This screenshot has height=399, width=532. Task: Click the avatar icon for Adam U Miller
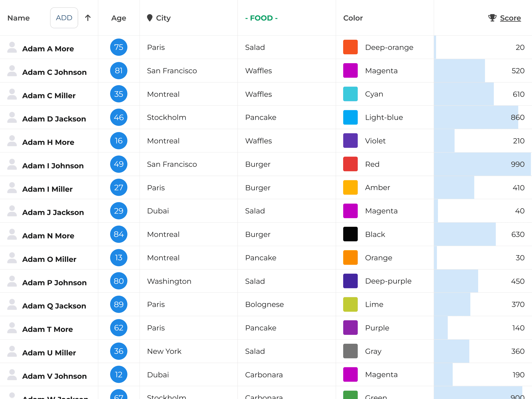12,351
